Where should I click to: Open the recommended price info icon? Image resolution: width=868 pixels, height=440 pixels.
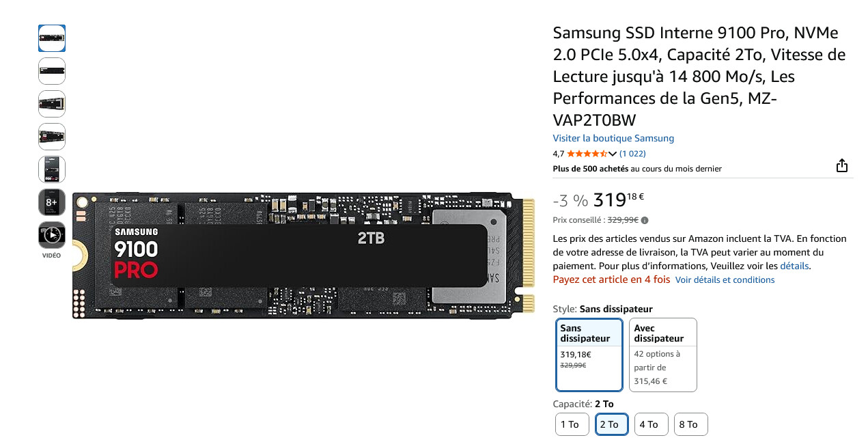click(645, 220)
